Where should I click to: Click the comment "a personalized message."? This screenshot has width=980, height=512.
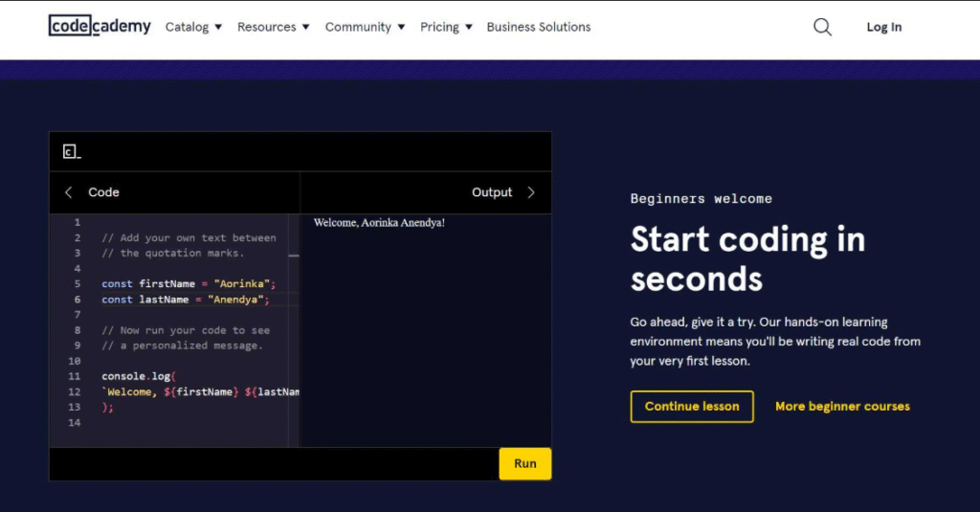click(x=183, y=345)
